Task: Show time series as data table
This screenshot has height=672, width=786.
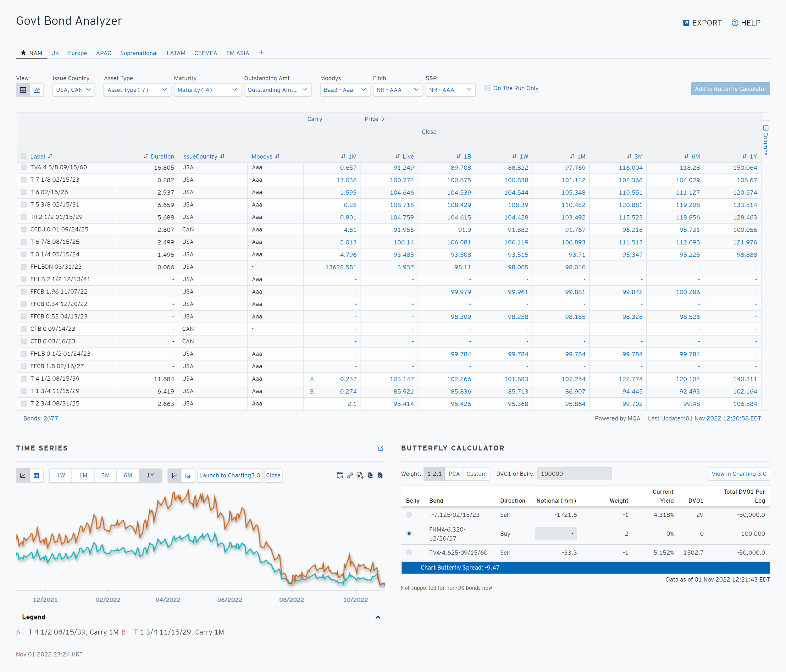Action: click(36, 476)
